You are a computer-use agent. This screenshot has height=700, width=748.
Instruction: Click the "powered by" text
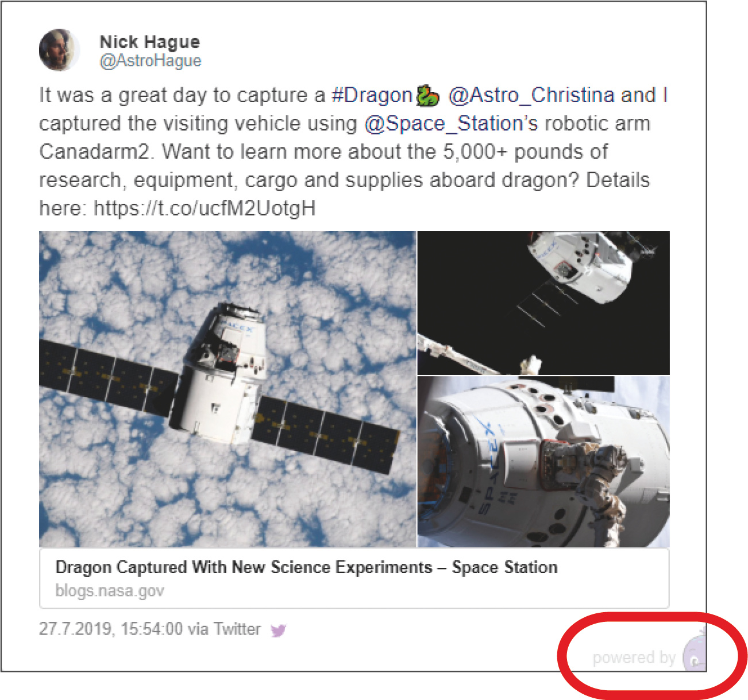[634, 658]
